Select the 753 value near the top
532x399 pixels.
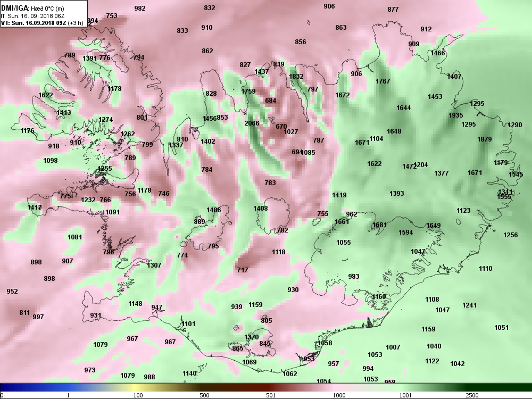point(112,16)
